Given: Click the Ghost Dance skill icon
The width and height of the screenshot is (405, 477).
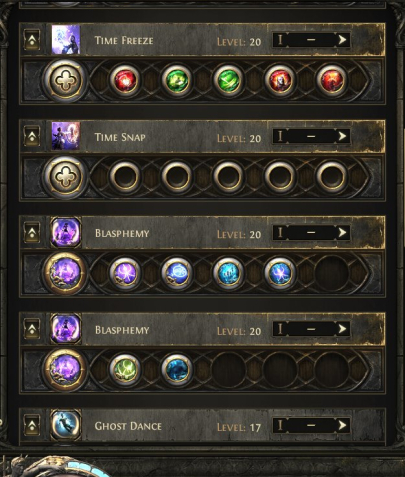Looking at the screenshot, I should [x=66, y=424].
